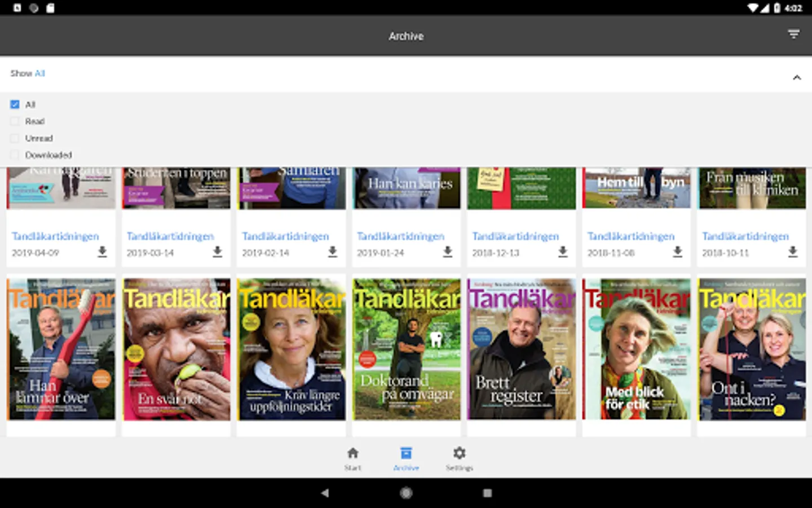
Task: Click the date 2018-10-11
Action: 726,253
